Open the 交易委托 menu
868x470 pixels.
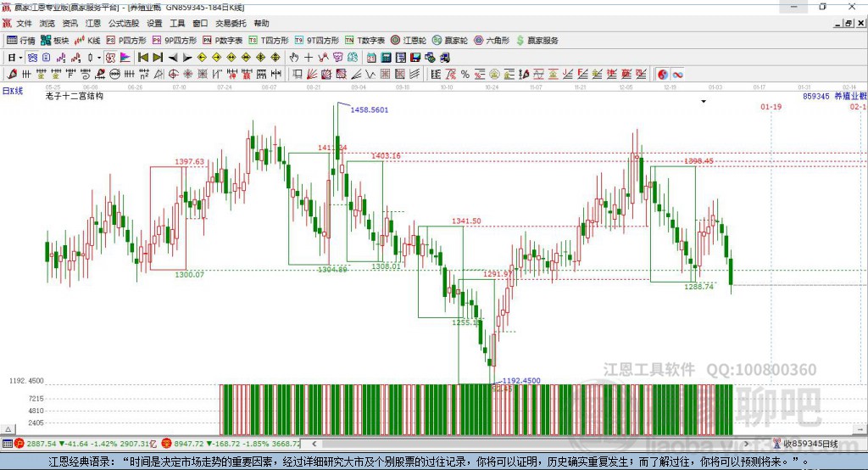(x=231, y=23)
